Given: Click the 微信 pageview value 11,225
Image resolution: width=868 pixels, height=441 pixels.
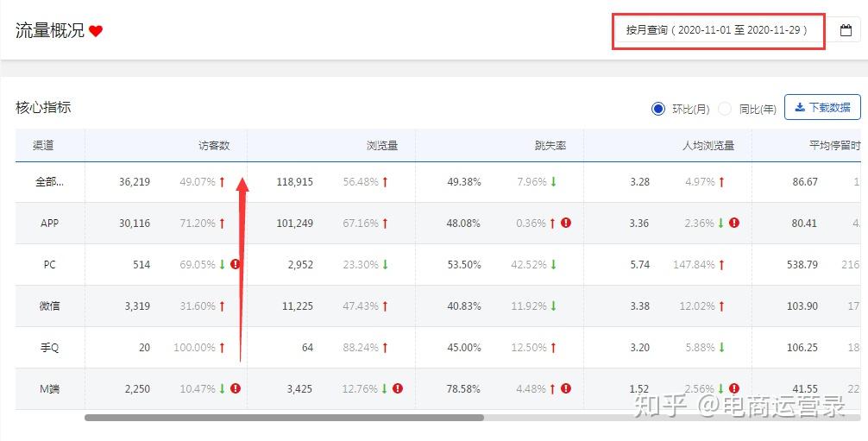Looking at the screenshot, I should pos(298,306).
